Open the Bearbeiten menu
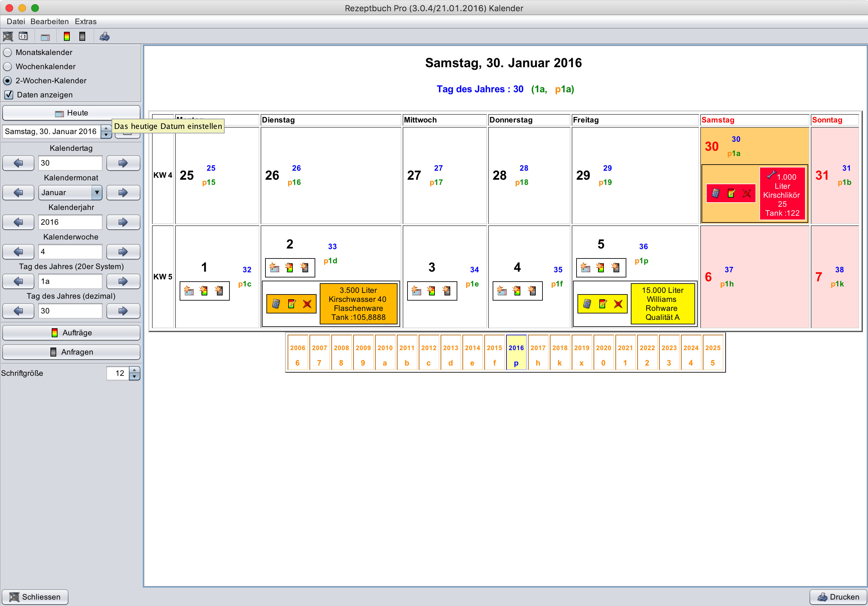The width and height of the screenshot is (868, 606). point(49,22)
